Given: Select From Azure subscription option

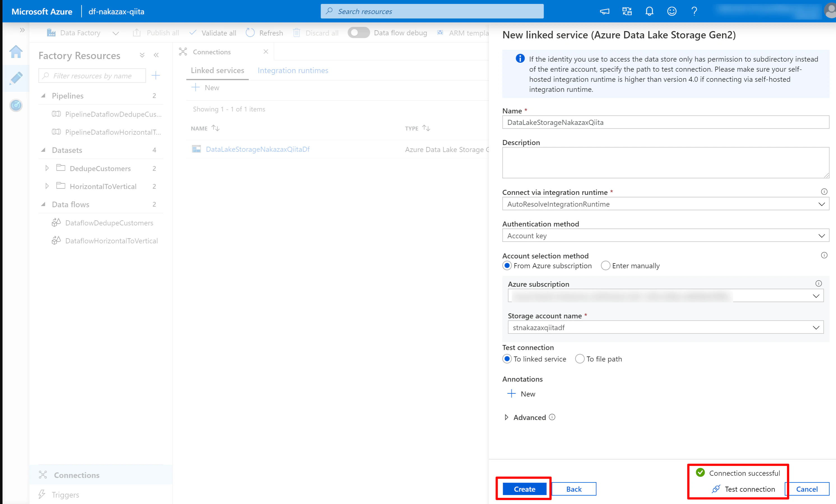Looking at the screenshot, I should 507,266.
